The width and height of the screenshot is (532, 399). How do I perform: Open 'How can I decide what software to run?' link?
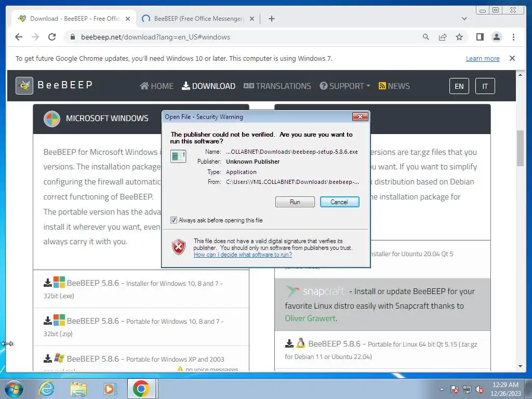(x=243, y=255)
